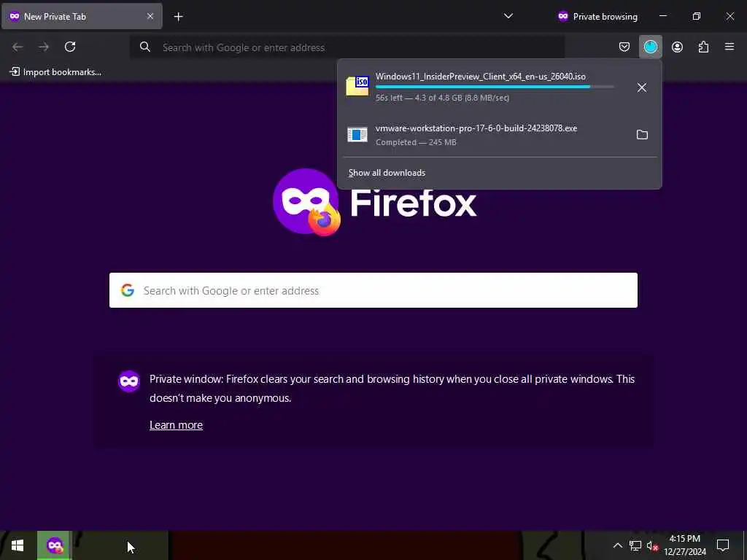Click the Firefox private mask logo
This screenshot has width=747, height=560.
click(x=306, y=202)
